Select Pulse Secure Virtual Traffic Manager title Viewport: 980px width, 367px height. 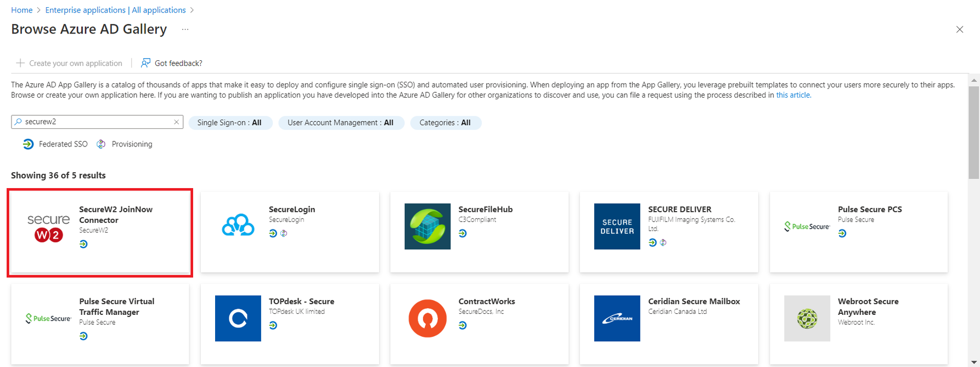click(117, 307)
